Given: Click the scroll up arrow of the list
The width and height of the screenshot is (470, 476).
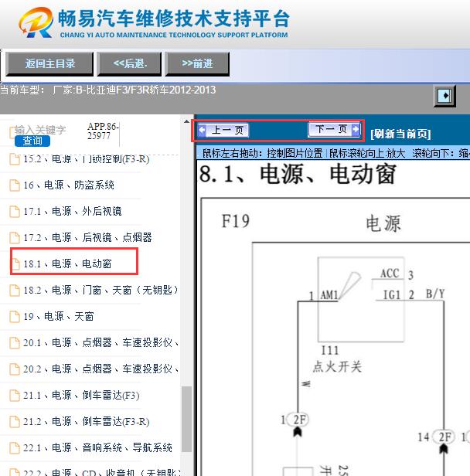Looking at the screenshot, I should coord(186,121).
